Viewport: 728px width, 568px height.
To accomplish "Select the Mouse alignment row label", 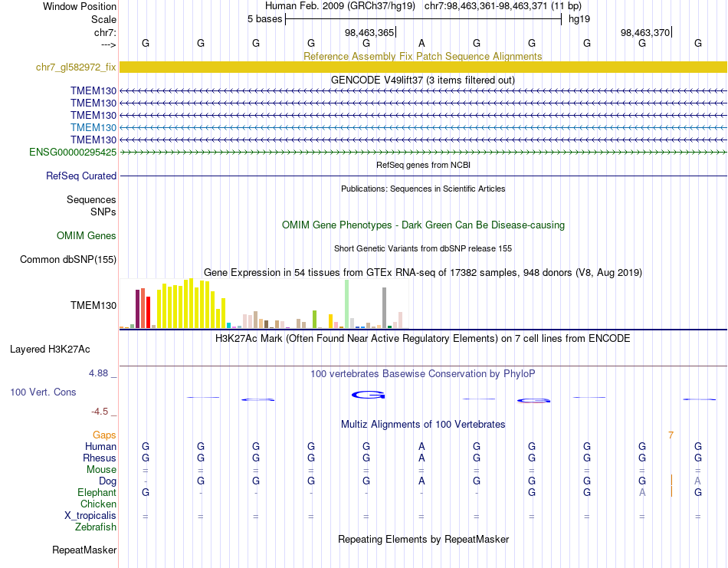I will tap(101, 470).
